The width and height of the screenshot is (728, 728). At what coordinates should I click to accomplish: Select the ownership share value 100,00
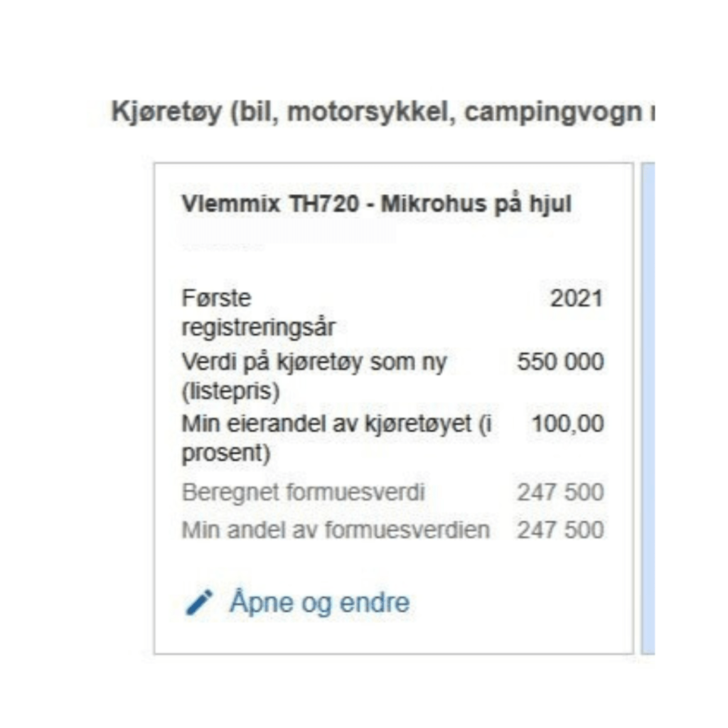[x=567, y=424]
